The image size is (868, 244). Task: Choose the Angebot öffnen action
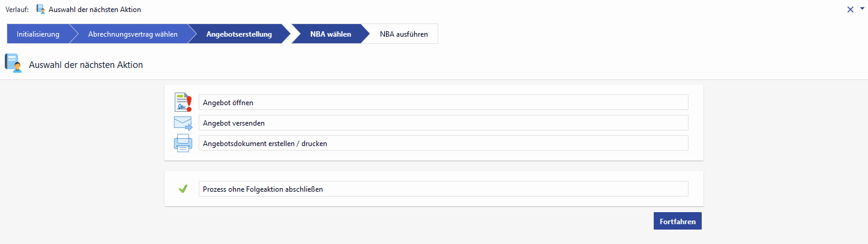click(443, 102)
